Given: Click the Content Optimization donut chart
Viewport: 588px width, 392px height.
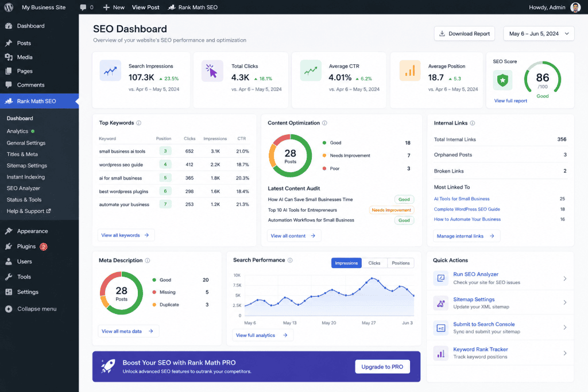Looking at the screenshot, I should (290, 156).
